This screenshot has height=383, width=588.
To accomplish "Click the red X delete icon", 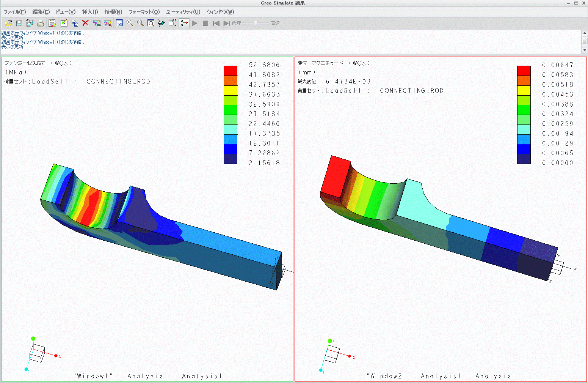I will 85,23.
